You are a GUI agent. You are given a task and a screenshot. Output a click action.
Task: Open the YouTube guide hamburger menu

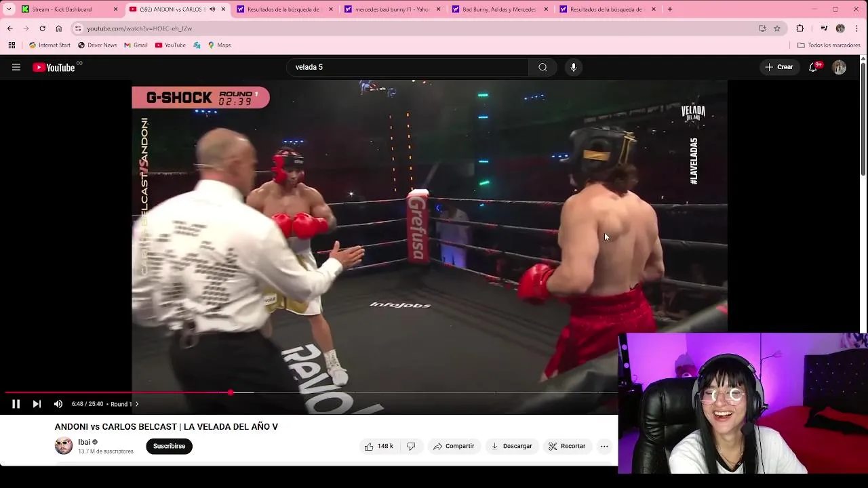pos(16,67)
